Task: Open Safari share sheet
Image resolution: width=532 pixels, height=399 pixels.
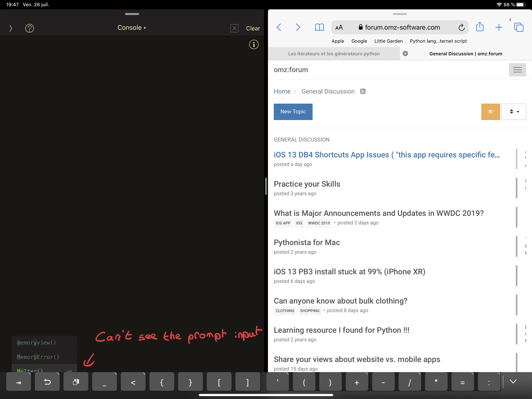Action: pos(480,27)
